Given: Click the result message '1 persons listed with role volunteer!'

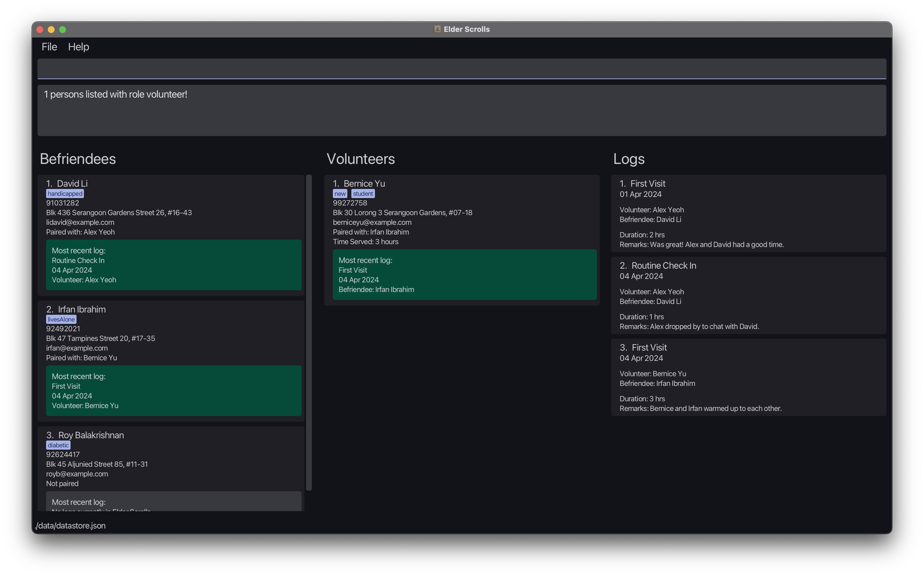Looking at the screenshot, I should [x=116, y=94].
